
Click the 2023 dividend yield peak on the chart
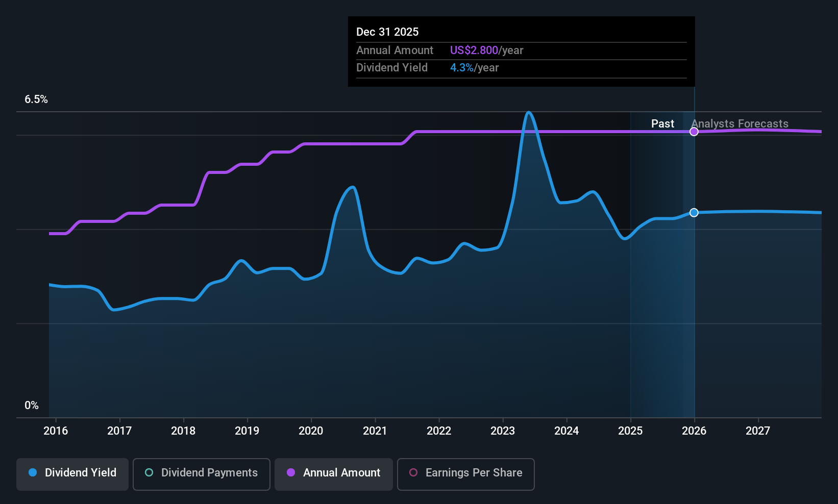click(x=529, y=112)
